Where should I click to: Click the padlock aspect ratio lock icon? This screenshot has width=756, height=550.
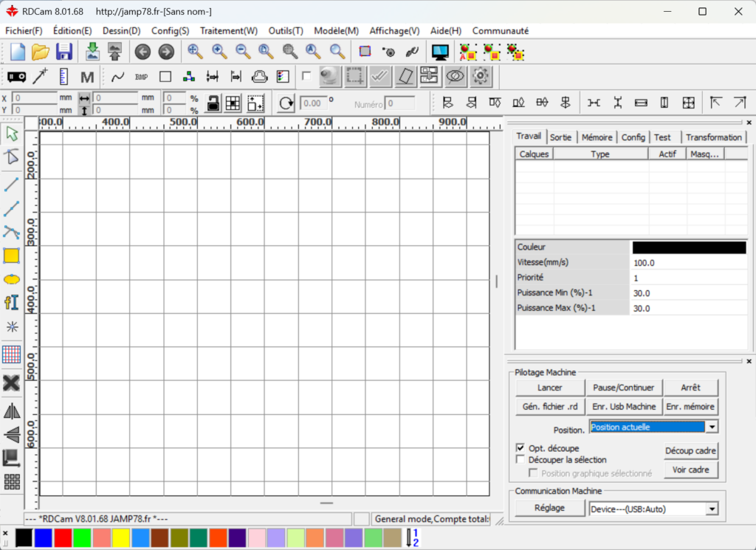click(213, 103)
